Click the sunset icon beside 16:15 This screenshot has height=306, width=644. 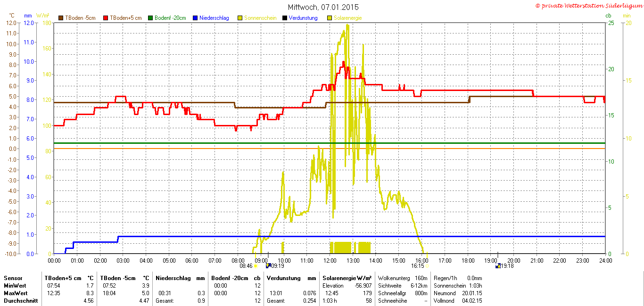(x=428, y=266)
